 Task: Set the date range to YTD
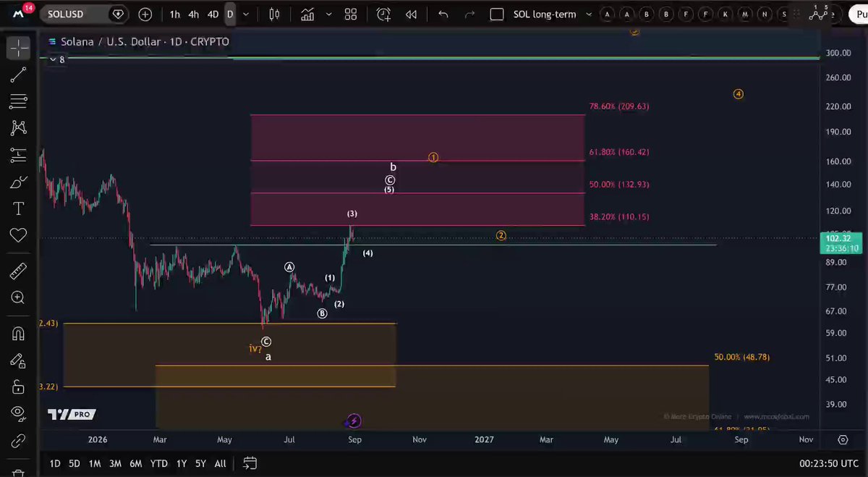click(158, 463)
